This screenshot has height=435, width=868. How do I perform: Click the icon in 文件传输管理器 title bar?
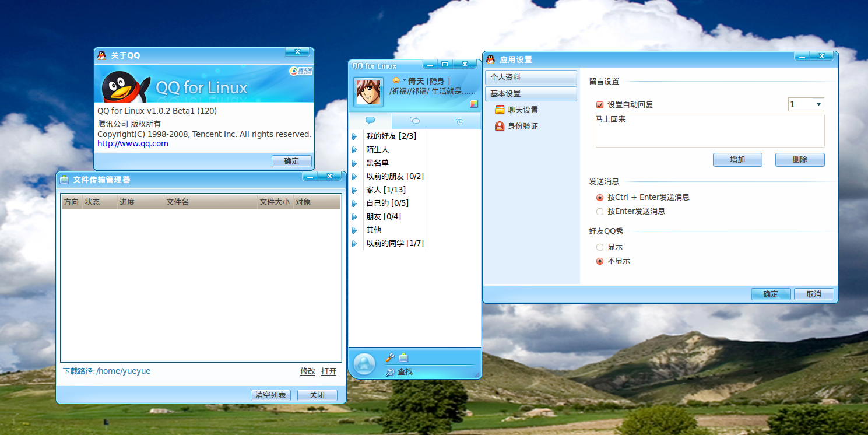tap(64, 179)
